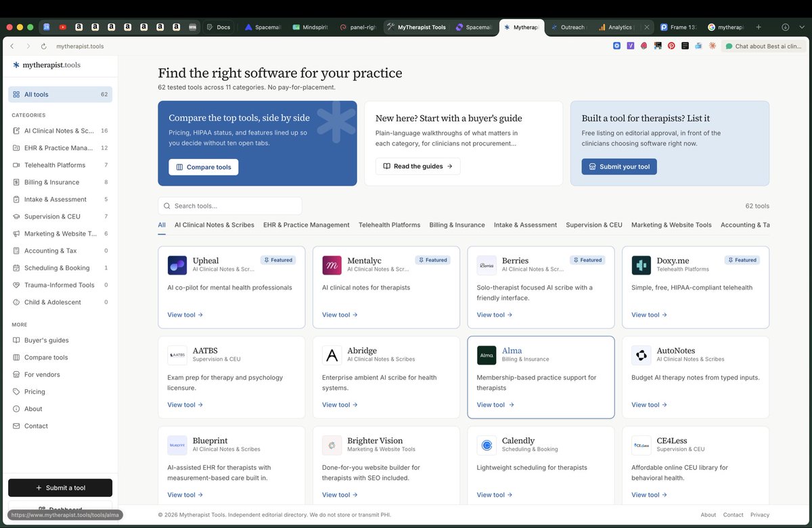
Task: Click the Compare tools button in banner
Action: coord(204,167)
